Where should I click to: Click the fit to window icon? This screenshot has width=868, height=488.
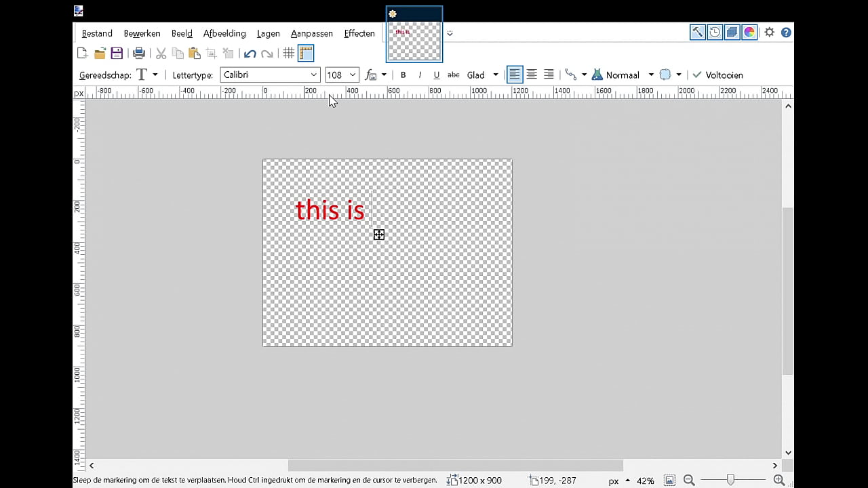pyautogui.click(x=670, y=481)
